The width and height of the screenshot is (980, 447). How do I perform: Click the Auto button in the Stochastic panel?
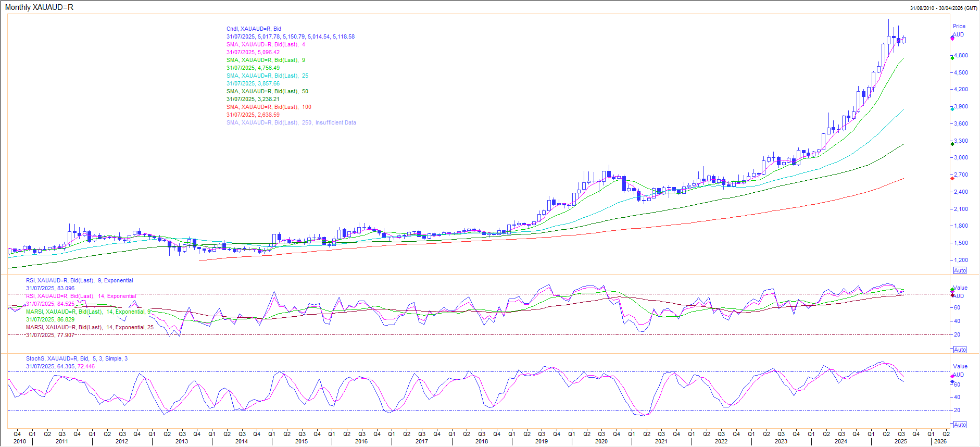coord(960,425)
